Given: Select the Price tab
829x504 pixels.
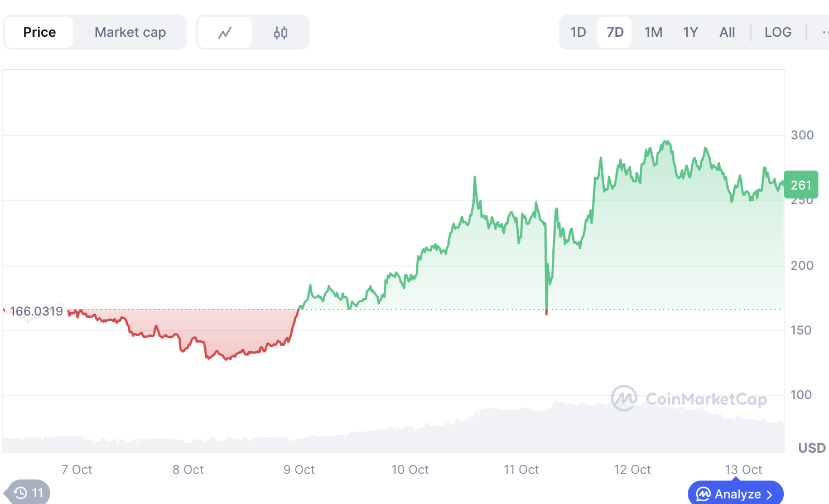Looking at the screenshot, I should 39,32.
